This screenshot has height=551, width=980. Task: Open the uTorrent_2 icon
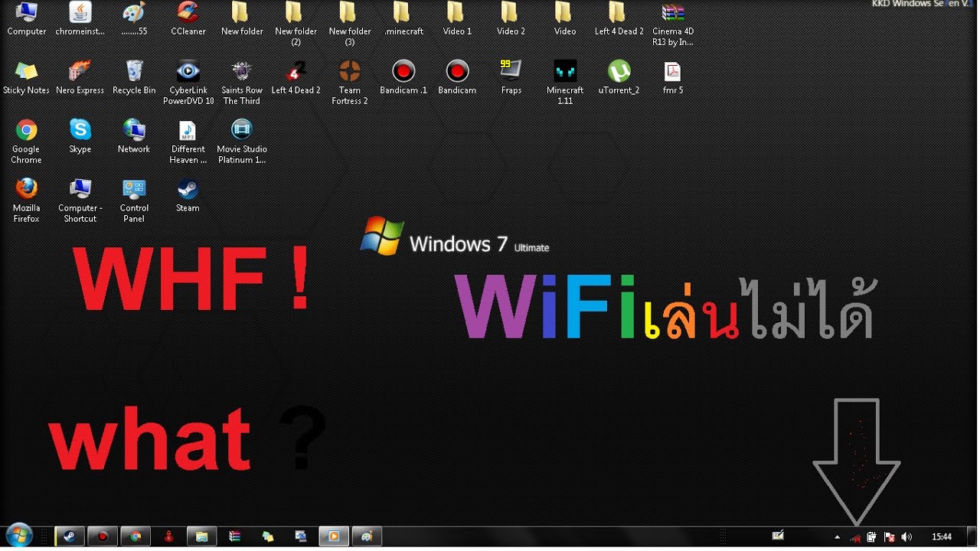tap(619, 78)
